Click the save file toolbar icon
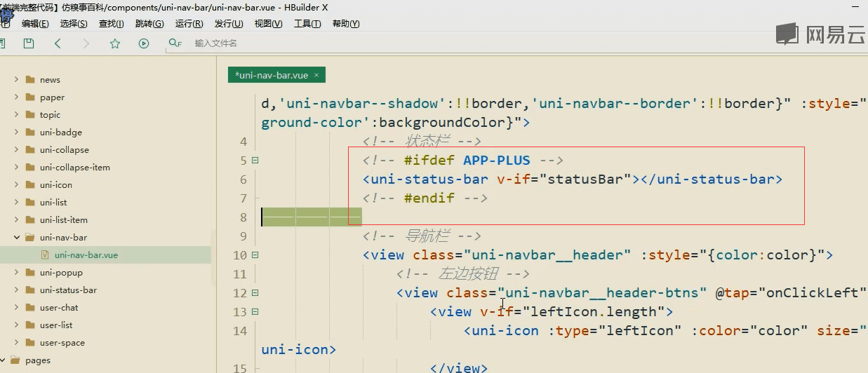Image resolution: width=868 pixels, height=373 pixels. coord(29,43)
